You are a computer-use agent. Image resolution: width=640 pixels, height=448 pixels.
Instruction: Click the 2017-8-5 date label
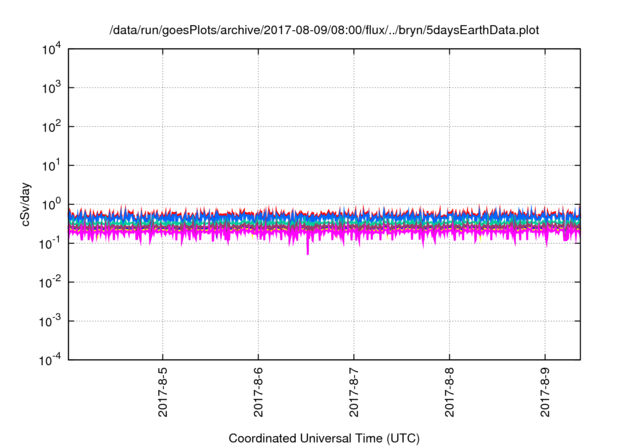[162, 392]
